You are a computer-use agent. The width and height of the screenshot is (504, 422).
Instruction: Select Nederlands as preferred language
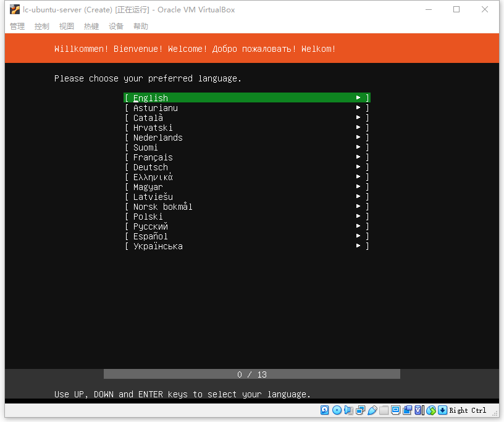click(x=247, y=138)
